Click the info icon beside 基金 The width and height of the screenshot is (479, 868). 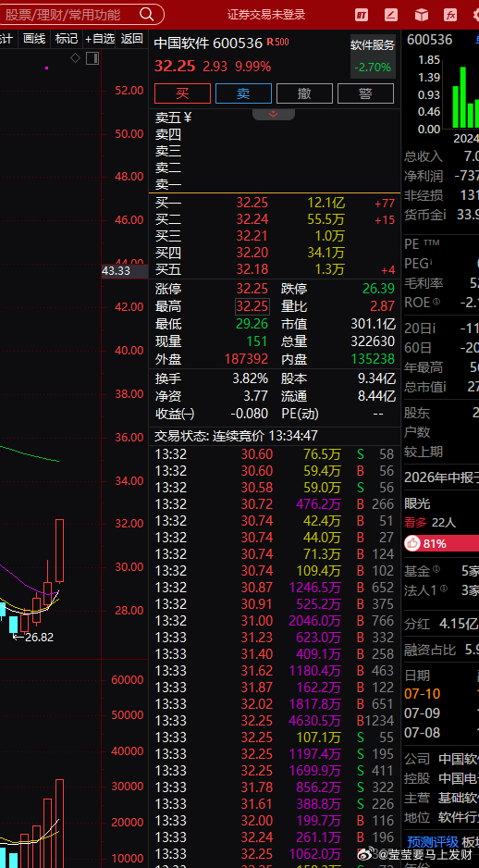(x=436, y=568)
